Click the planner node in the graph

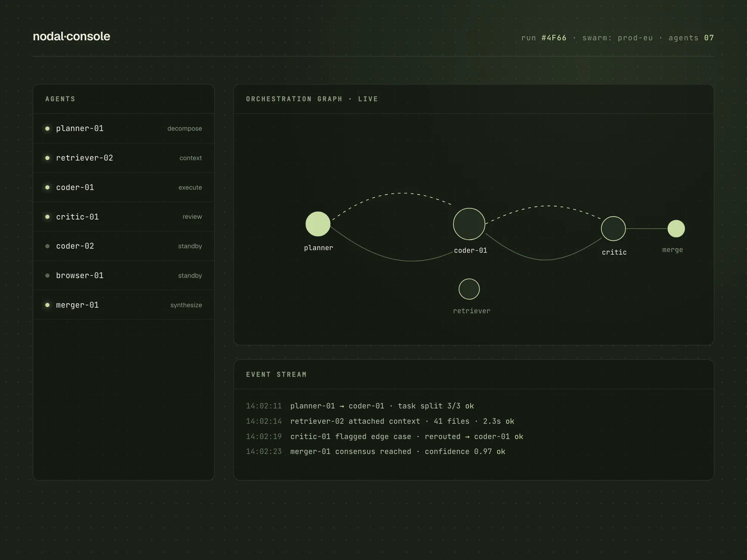[x=318, y=224]
